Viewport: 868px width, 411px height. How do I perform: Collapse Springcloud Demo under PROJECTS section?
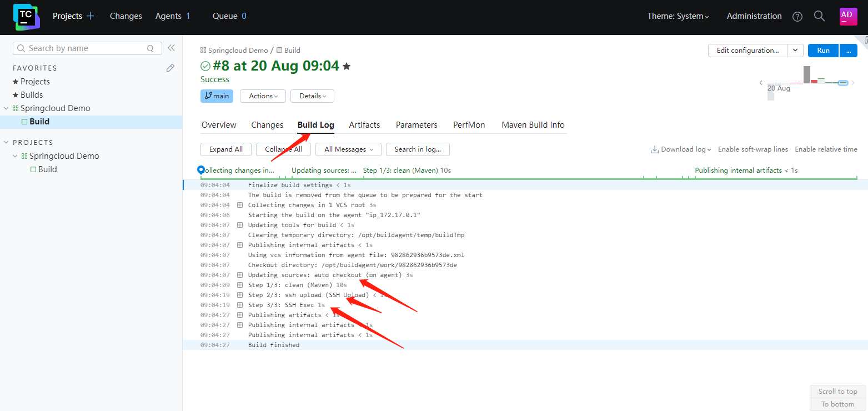[16, 156]
